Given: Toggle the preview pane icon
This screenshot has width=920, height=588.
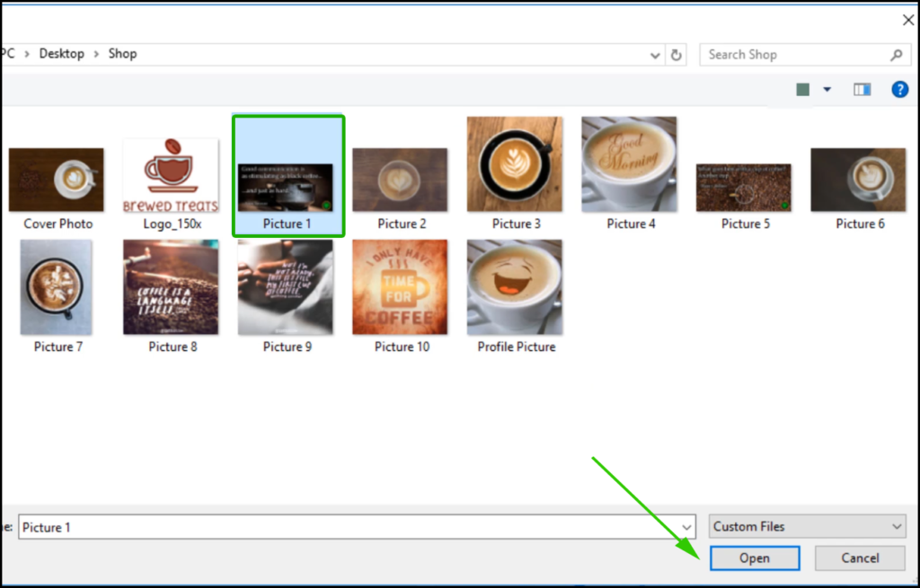Looking at the screenshot, I should 862,89.
